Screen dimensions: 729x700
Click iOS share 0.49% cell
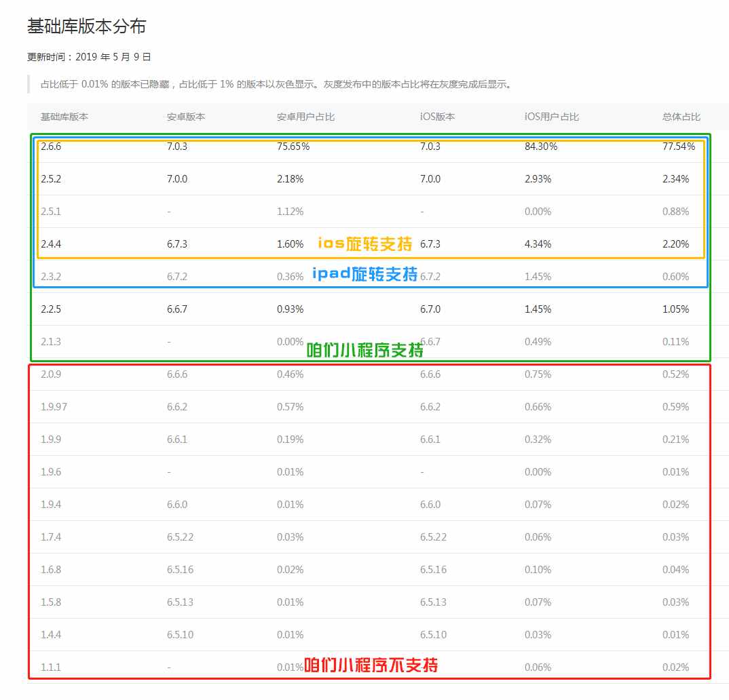538,341
